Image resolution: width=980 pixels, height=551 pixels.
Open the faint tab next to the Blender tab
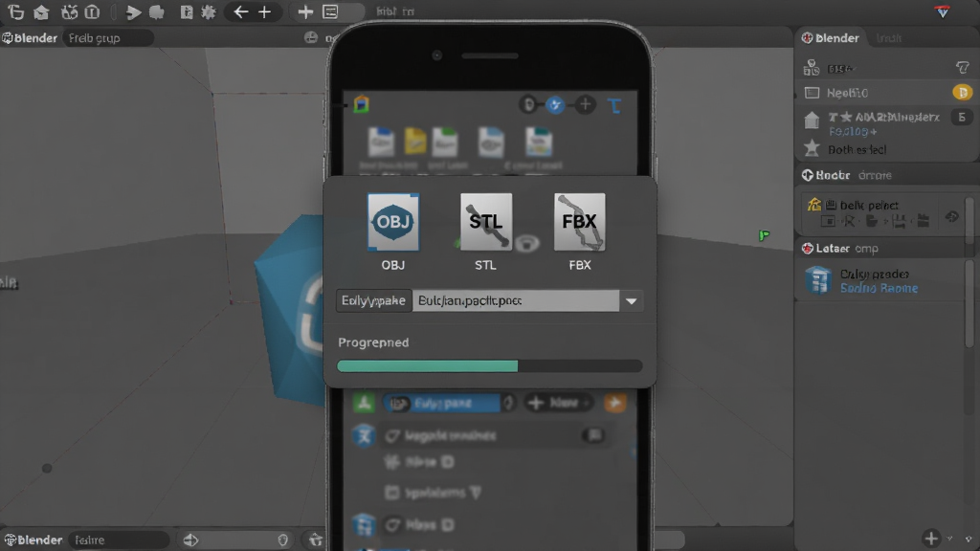888,38
